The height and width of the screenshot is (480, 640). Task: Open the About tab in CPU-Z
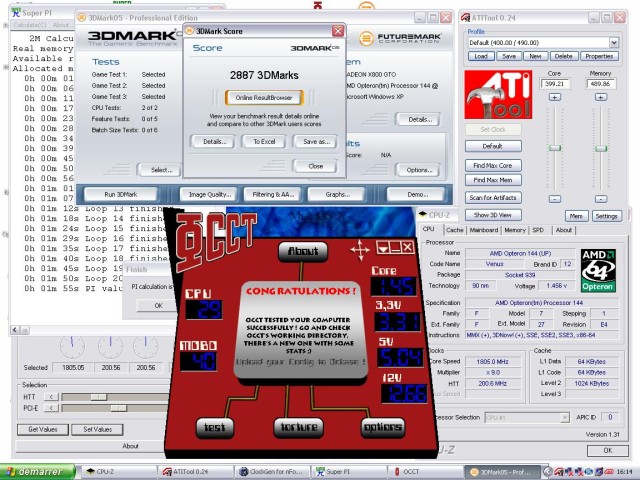coord(564,230)
